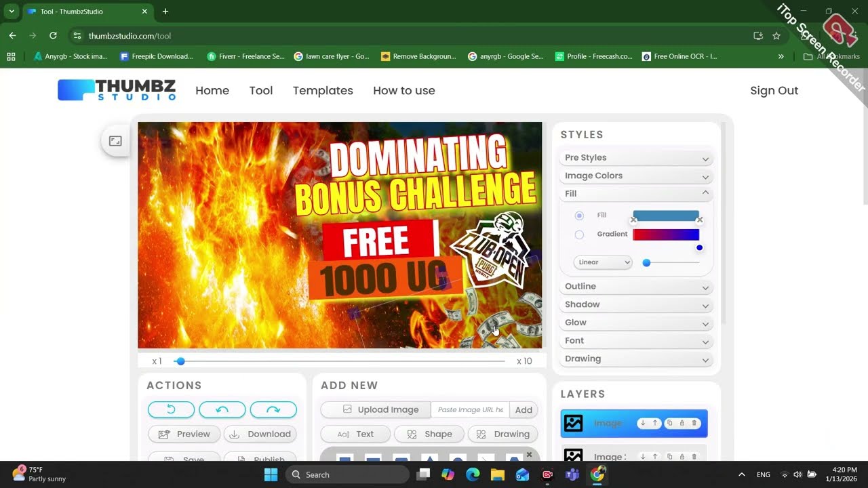Click the ThumbzStudio logo
The image size is (868, 488).
click(x=117, y=90)
